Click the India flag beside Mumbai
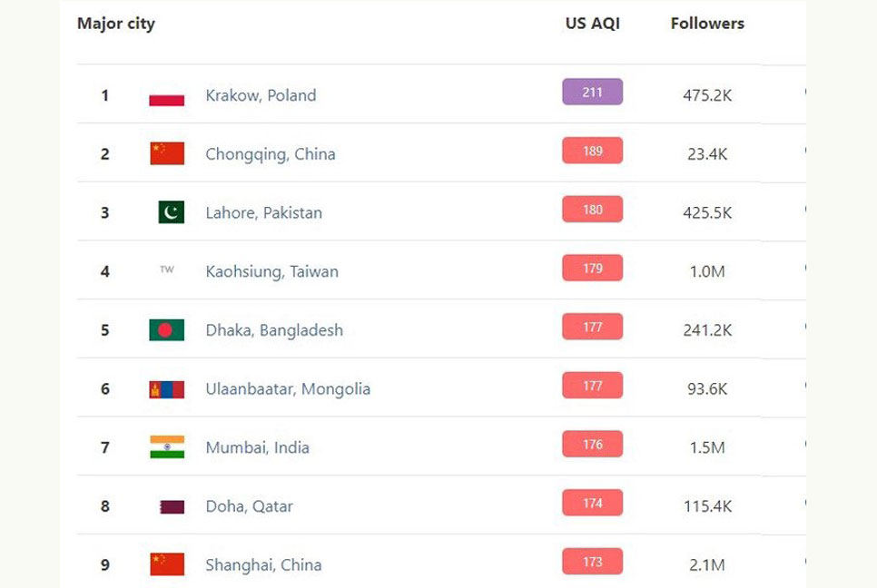 (x=167, y=447)
